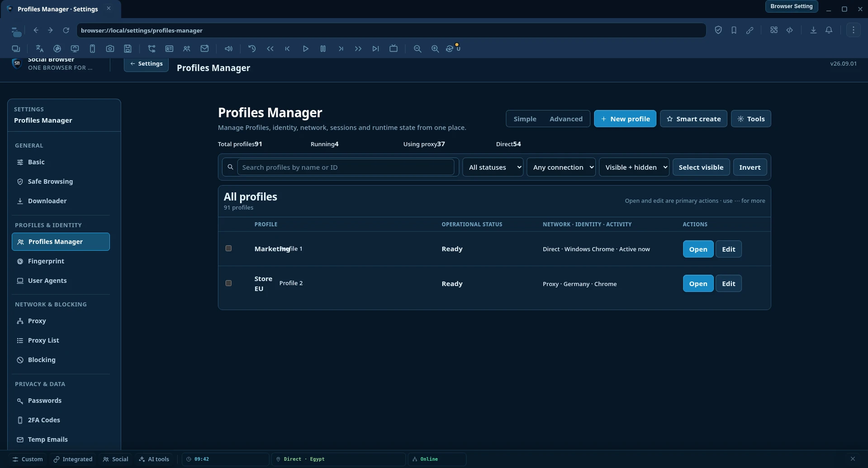
Task: Open Temp Emails page
Action: click(x=61, y=439)
